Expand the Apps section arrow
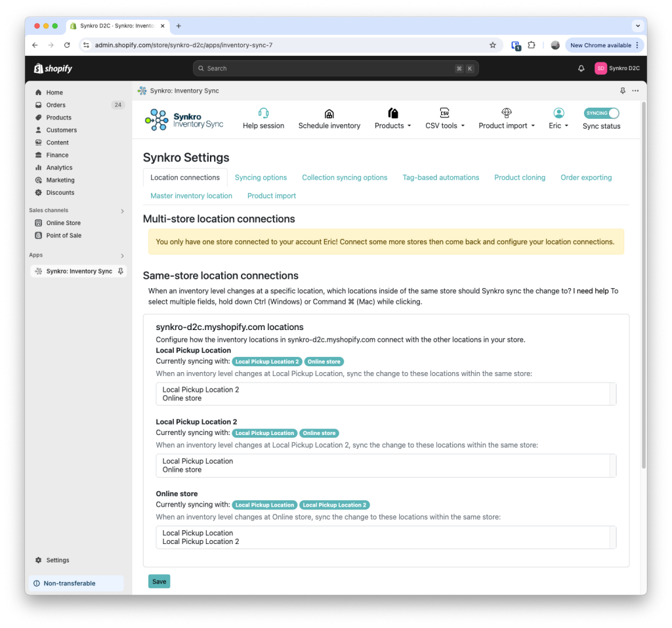 (122, 255)
